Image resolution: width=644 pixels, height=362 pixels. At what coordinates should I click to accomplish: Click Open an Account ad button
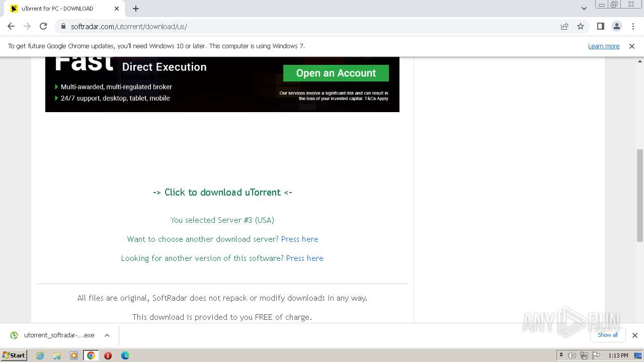336,73
